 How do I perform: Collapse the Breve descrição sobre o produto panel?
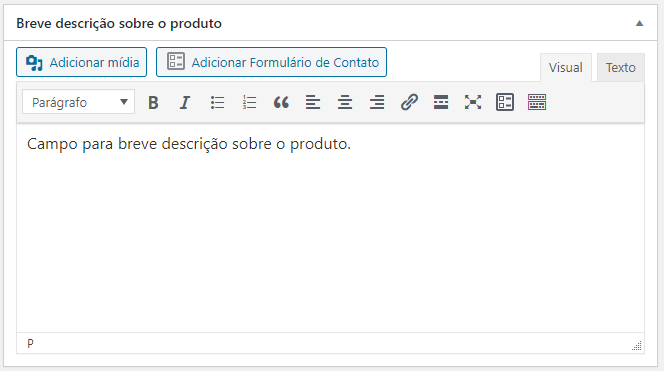tap(639, 23)
